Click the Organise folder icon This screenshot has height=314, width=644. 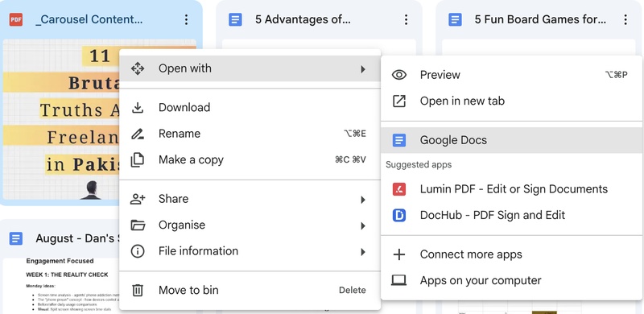pos(138,225)
